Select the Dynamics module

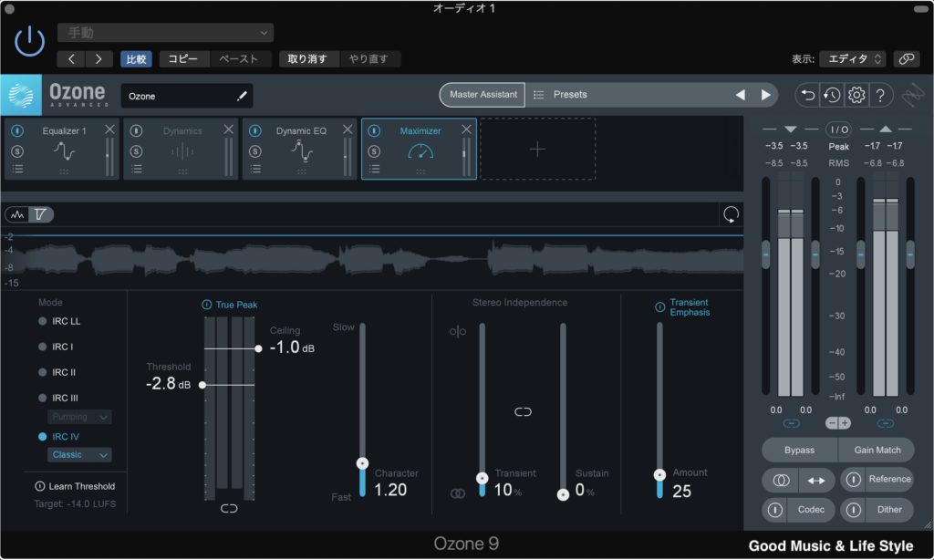(x=181, y=149)
